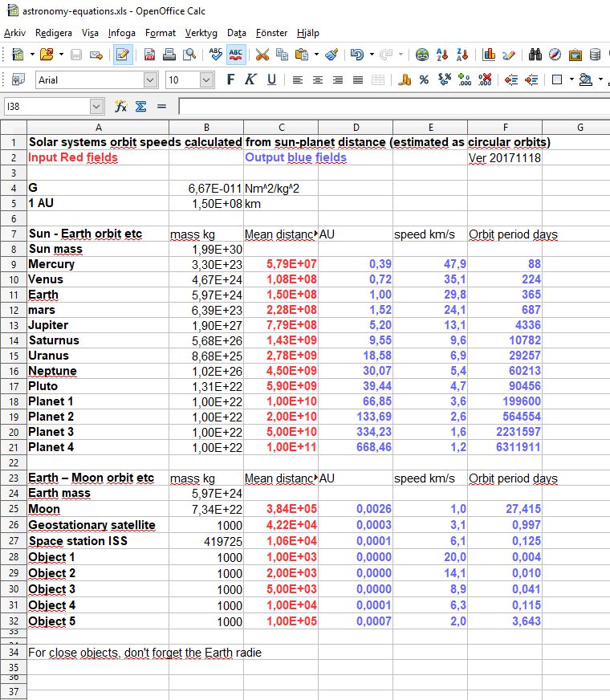
Task: Open the Verktyg menu
Action: [201, 33]
